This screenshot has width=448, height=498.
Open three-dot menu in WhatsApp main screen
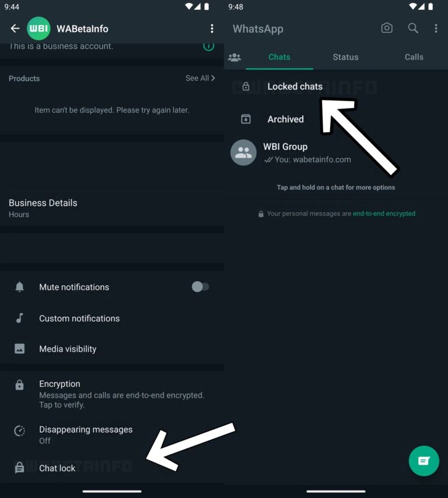(436, 28)
